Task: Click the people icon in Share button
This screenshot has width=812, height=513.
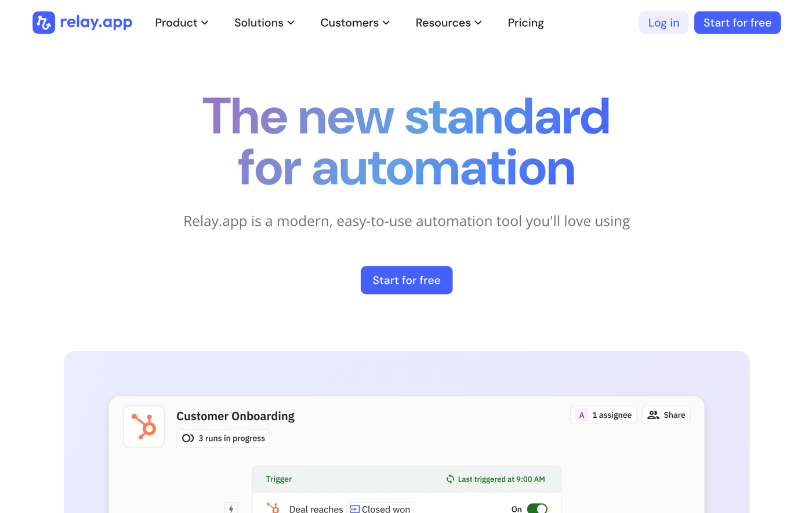Action: coord(653,415)
